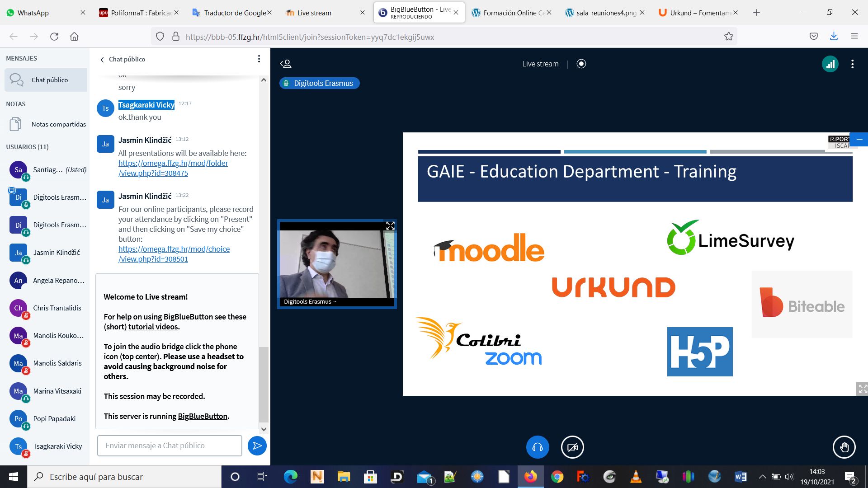
Task: Click the recording indicator circle icon
Action: click(x=581, y=64)
